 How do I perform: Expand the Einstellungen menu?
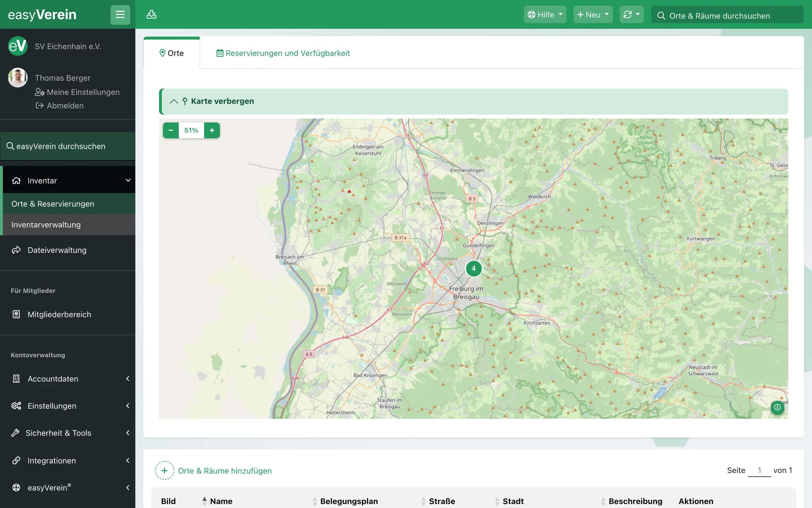(69, 406)
